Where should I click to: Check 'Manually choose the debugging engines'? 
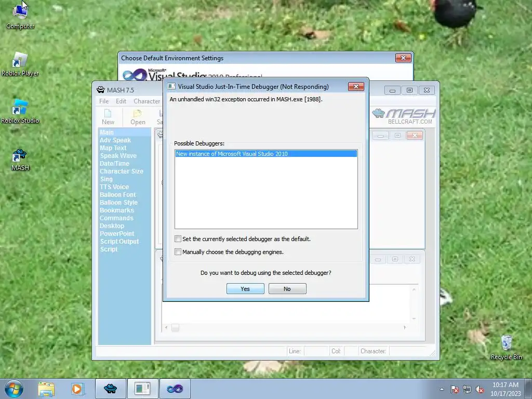(178, 252)
